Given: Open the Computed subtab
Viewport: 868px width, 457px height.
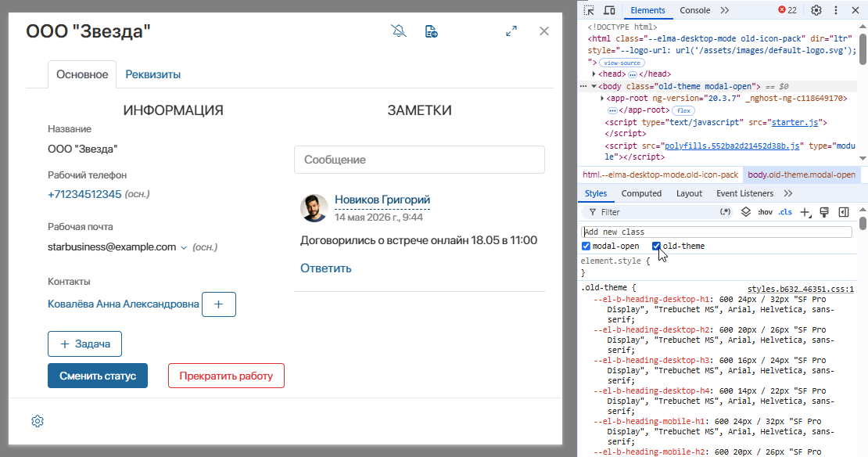Looking at the screenshot, I should (641, 193).
